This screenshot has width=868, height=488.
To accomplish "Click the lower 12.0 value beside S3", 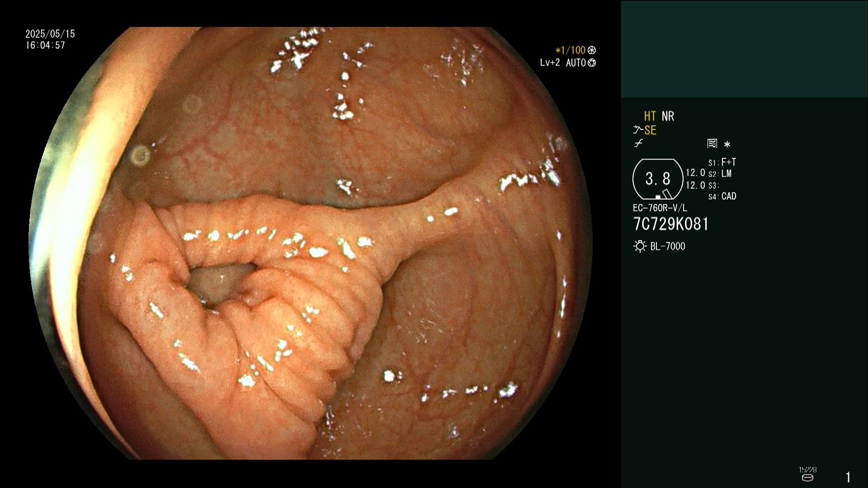I will (695, 185).
